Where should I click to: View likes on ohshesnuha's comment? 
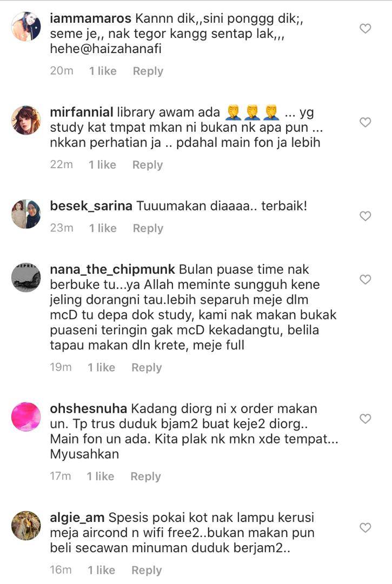coord(101,476)
